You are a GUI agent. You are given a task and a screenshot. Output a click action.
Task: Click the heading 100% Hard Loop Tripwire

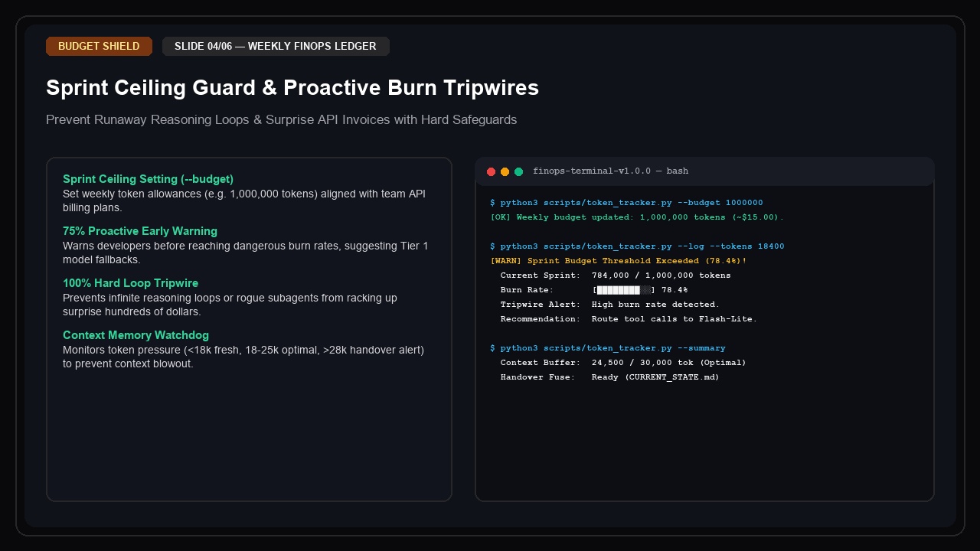pyautogui.click(x=131, y=283)
